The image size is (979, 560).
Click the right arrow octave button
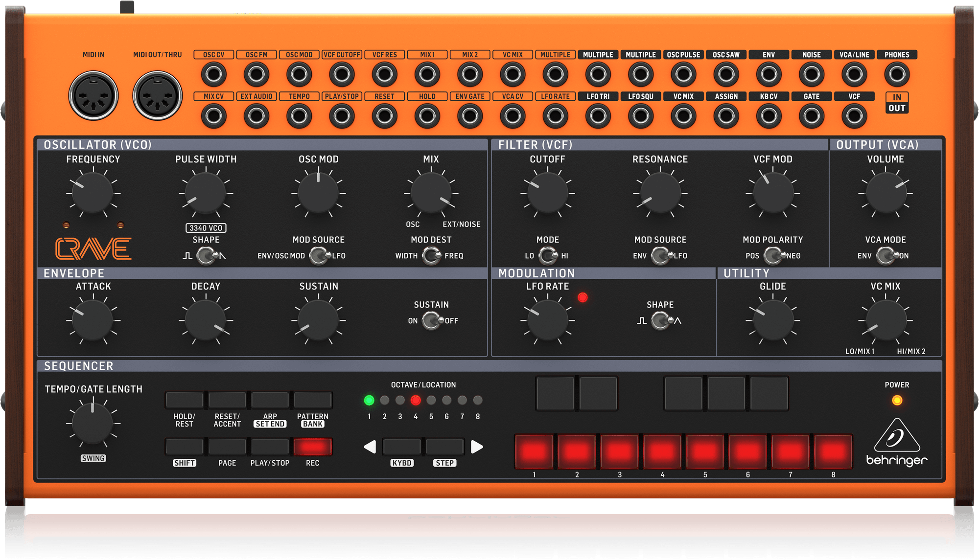pos(477,447)
